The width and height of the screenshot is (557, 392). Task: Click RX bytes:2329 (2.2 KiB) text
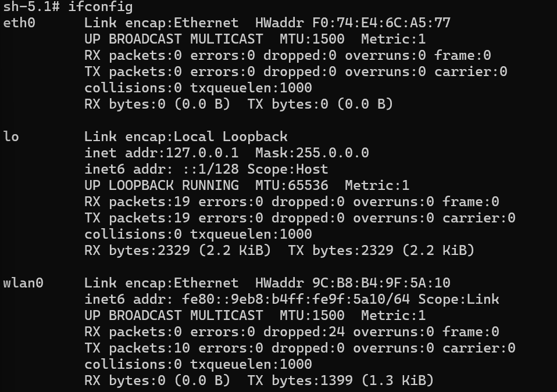point(177,251)
